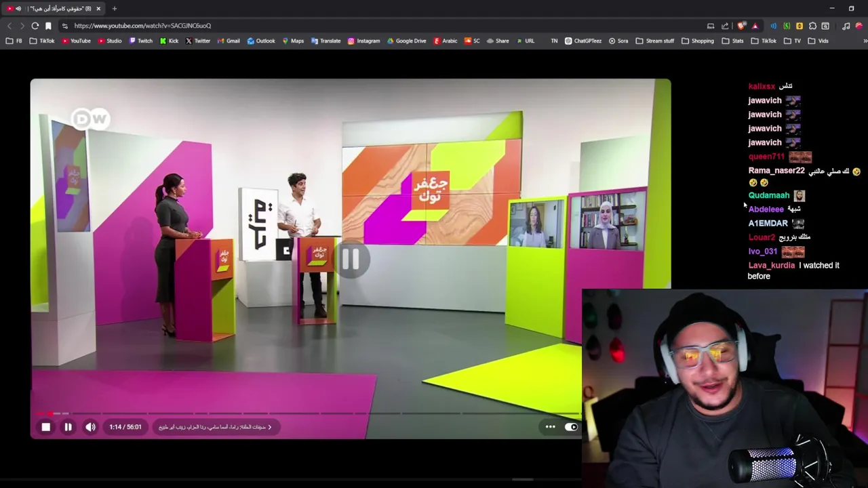View site settings icon left of the URL
This screenshot has height=488, width=868.
tap(64, 26)
